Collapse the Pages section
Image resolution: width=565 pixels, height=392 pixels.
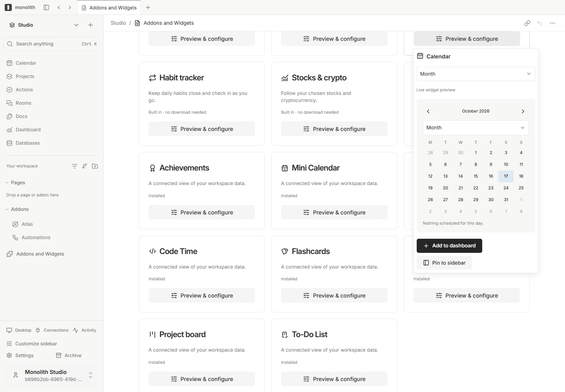click(x=7, y=183)
